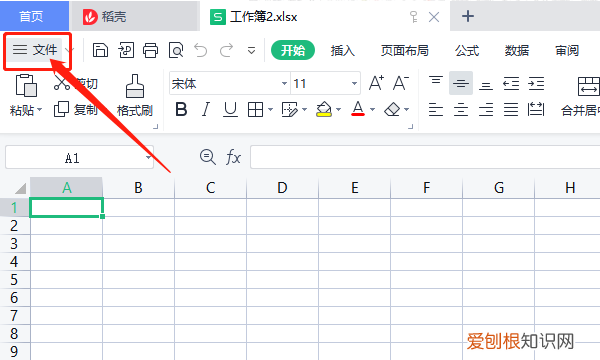This screenshot has height=360, width=600.
Task: Open the 文件 menu
Action: point(35,50)
